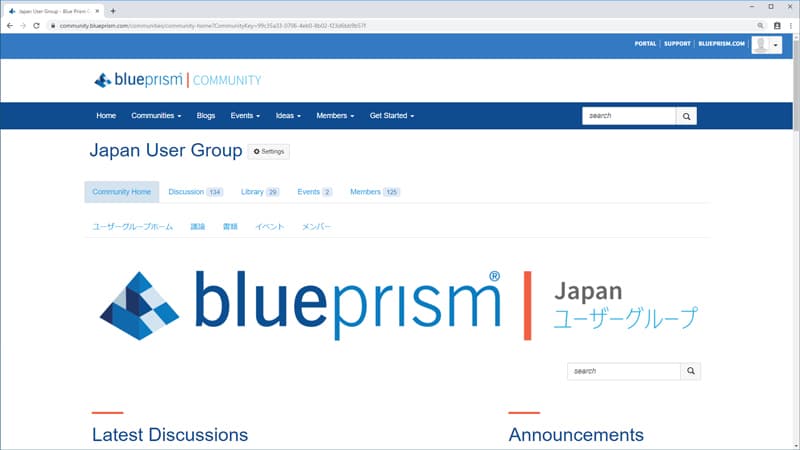The height and width of the screenshot is (450, 800).
Task: Click the browser back arrow
Action: [10, 26]
